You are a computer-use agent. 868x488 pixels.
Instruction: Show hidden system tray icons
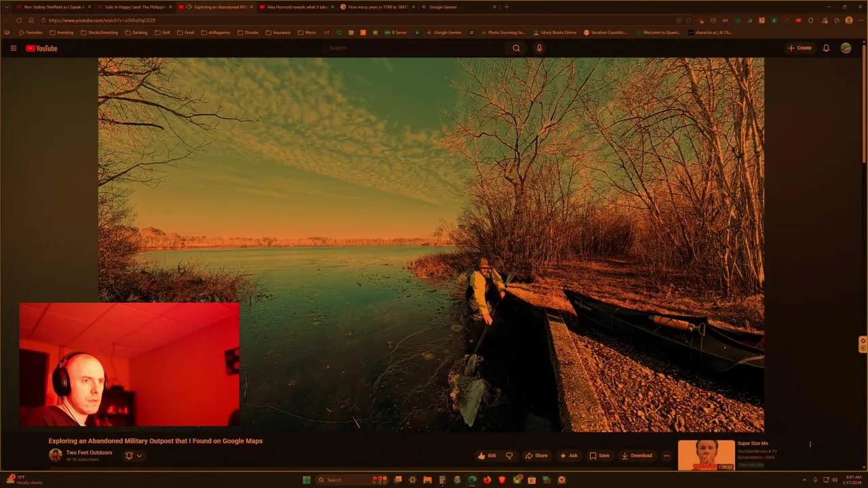[x=805, y=480]
